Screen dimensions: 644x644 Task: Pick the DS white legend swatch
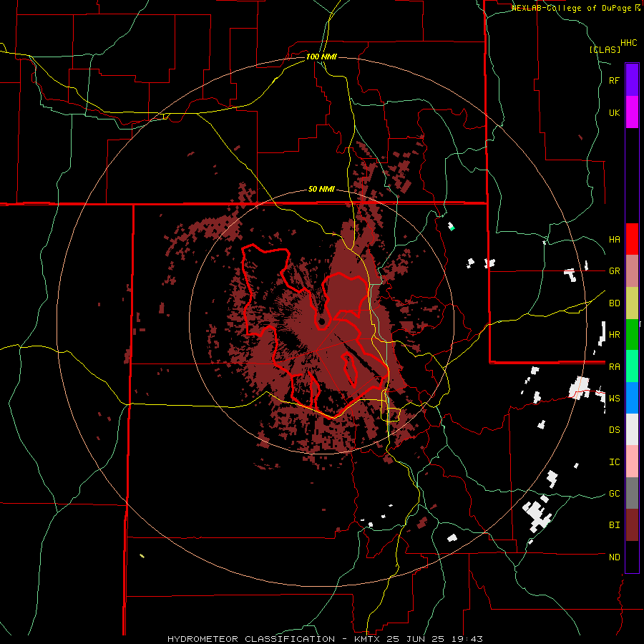(632, 429)
